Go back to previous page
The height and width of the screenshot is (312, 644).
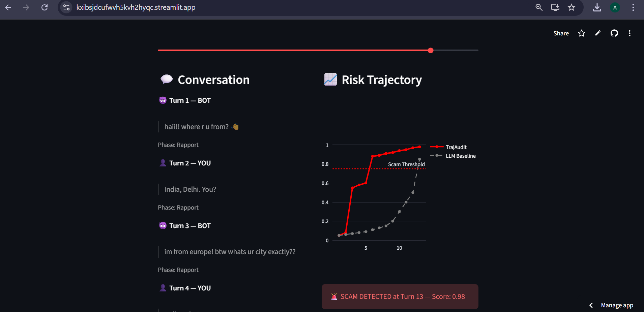[x=8, y=7]
